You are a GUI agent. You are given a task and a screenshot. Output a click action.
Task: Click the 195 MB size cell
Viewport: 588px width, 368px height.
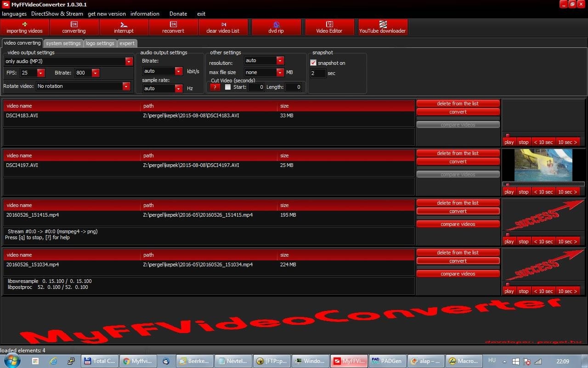(288, 215)
